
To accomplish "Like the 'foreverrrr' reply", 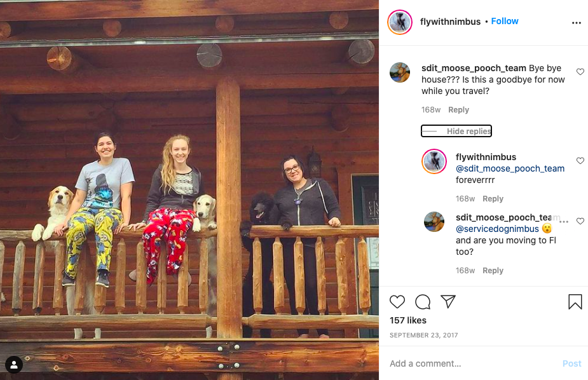I will pyautogui.click(x=580, y=160).
